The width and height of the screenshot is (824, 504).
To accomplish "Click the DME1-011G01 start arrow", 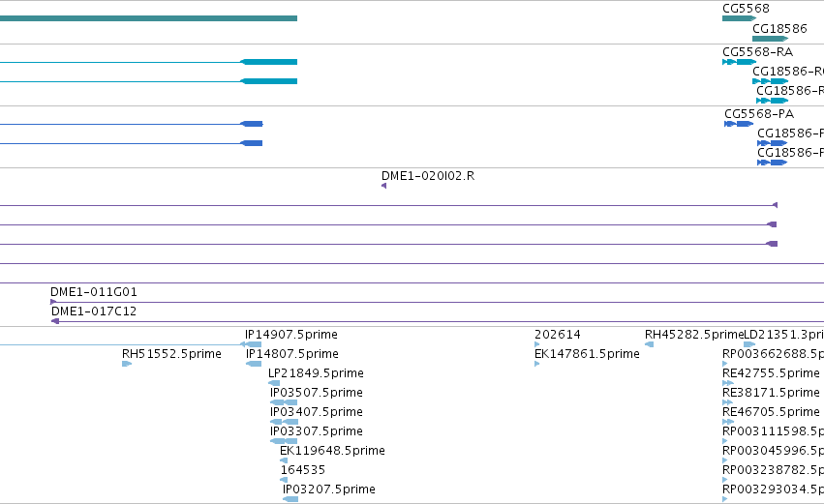I will pyautogui.click(x=53, y=302).
